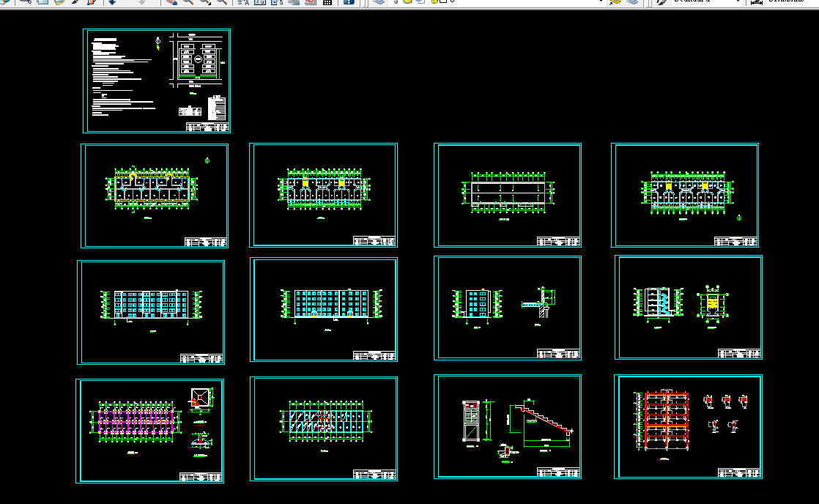Click the leftmost top red column joint detail

coord(708,401)
